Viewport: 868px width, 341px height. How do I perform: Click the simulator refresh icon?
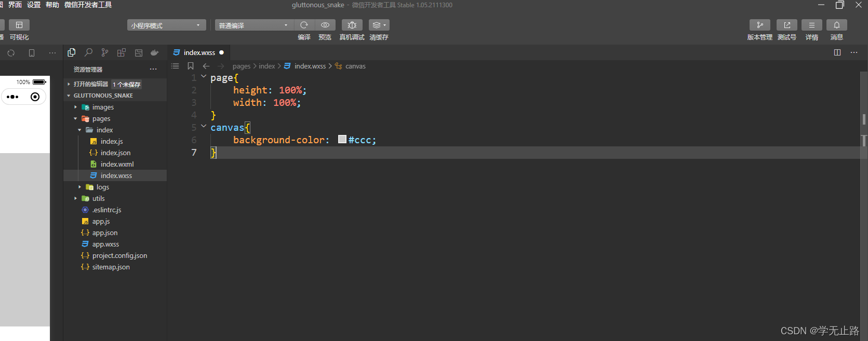pyautogui.click(x=11, y=53)
